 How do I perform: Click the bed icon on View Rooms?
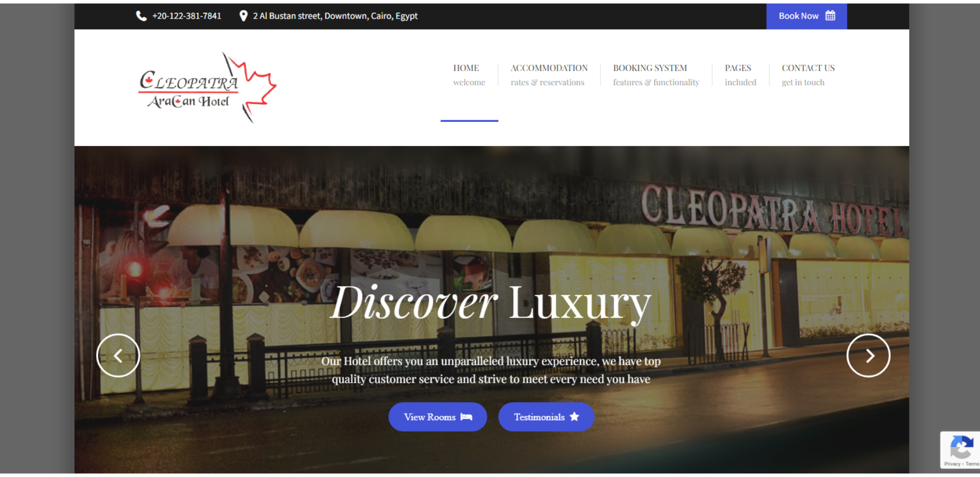point(466,417)
